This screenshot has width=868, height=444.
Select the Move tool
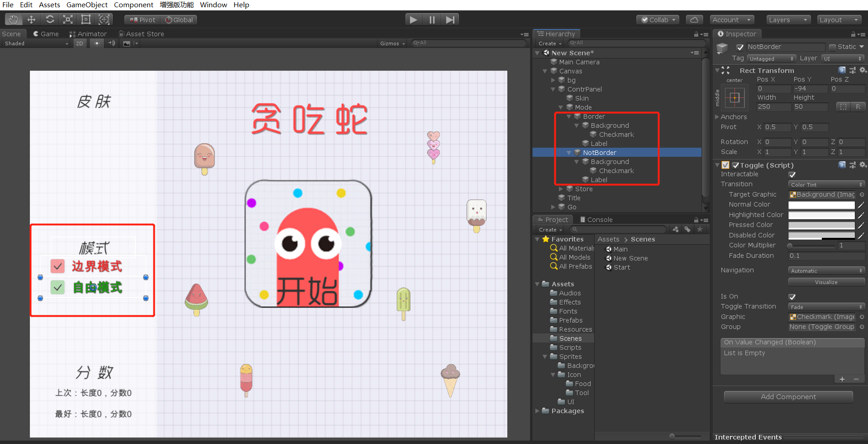(31, 19)
